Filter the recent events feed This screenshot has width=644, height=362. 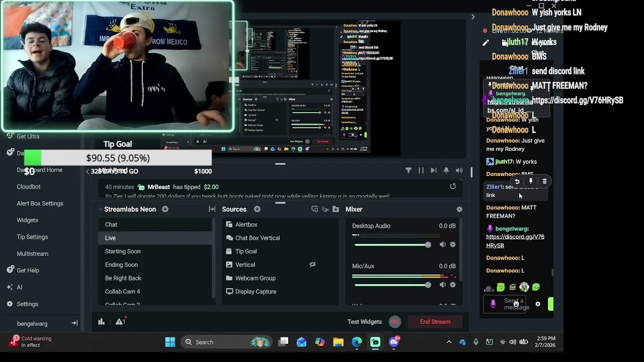click(409, 170)
